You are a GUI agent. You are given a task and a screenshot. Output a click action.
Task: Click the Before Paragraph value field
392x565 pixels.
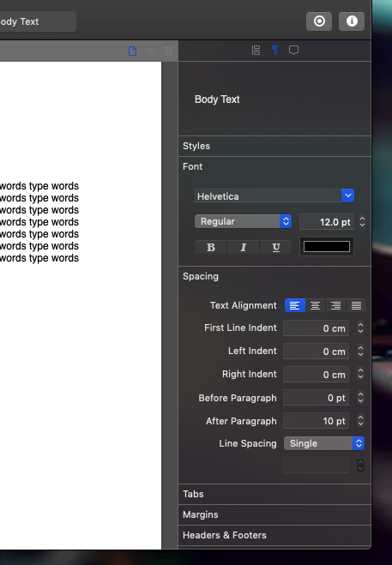(x=316, y=398)
